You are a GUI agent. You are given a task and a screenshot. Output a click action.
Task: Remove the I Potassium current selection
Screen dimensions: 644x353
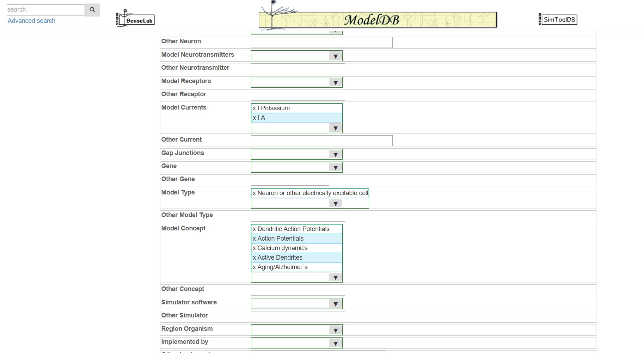[254, 108]
